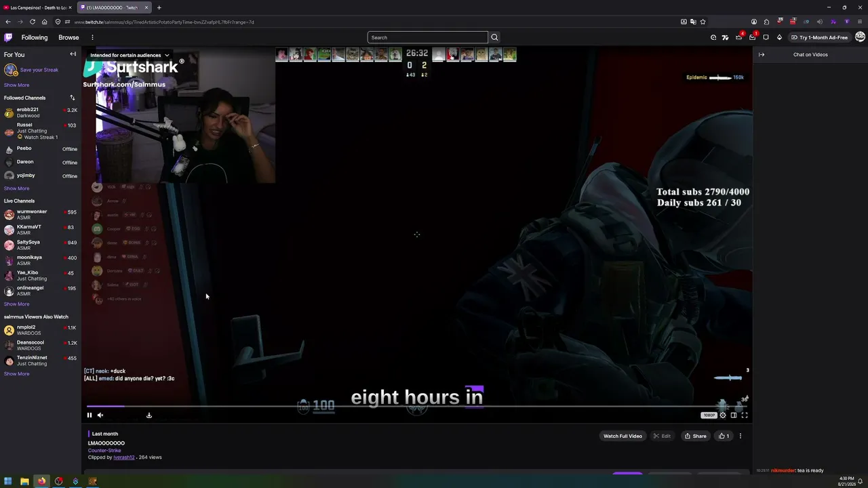
Task: Open Windows Start menu
Action: (x=7, y=481)
